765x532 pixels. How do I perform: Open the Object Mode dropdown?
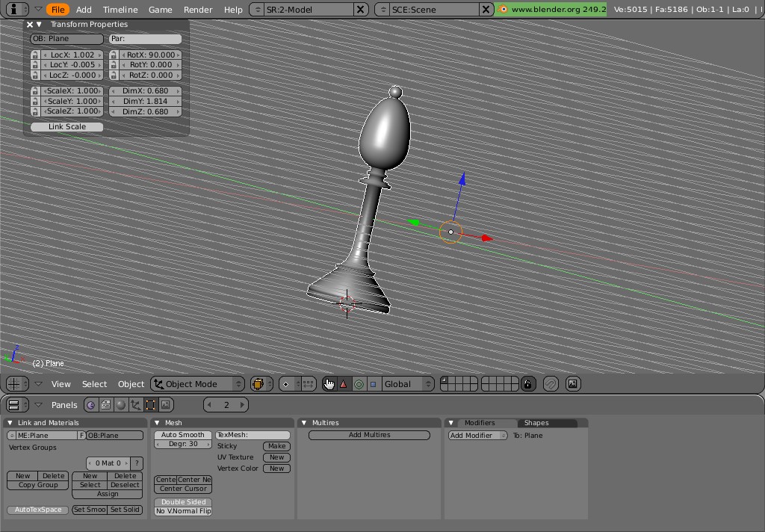[197, 384]
